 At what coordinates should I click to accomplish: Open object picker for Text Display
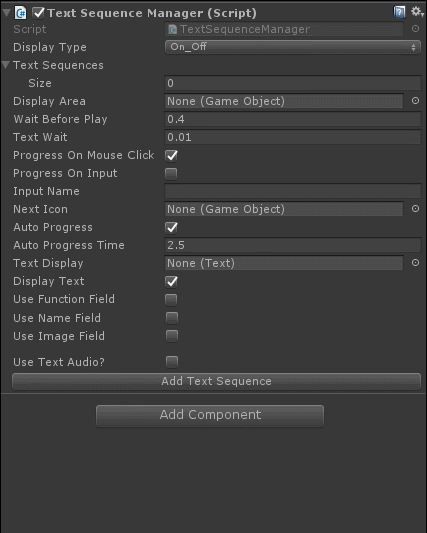pyautogui.click(x=415, y=263)
